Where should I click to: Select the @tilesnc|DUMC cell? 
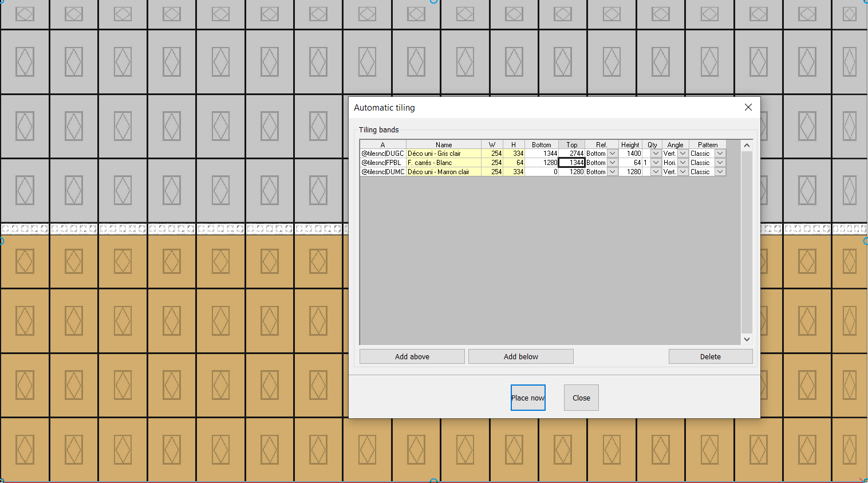pos(382,172)
